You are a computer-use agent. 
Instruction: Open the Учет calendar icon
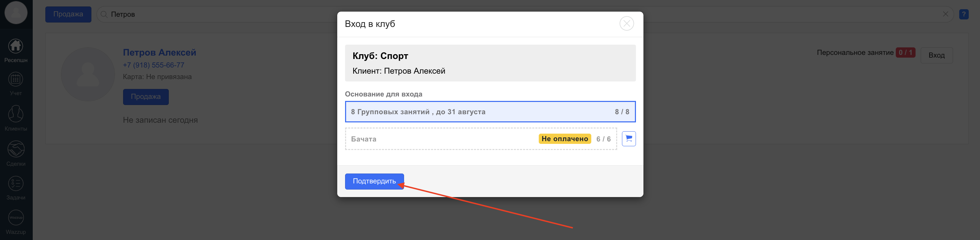coord(16,79)
